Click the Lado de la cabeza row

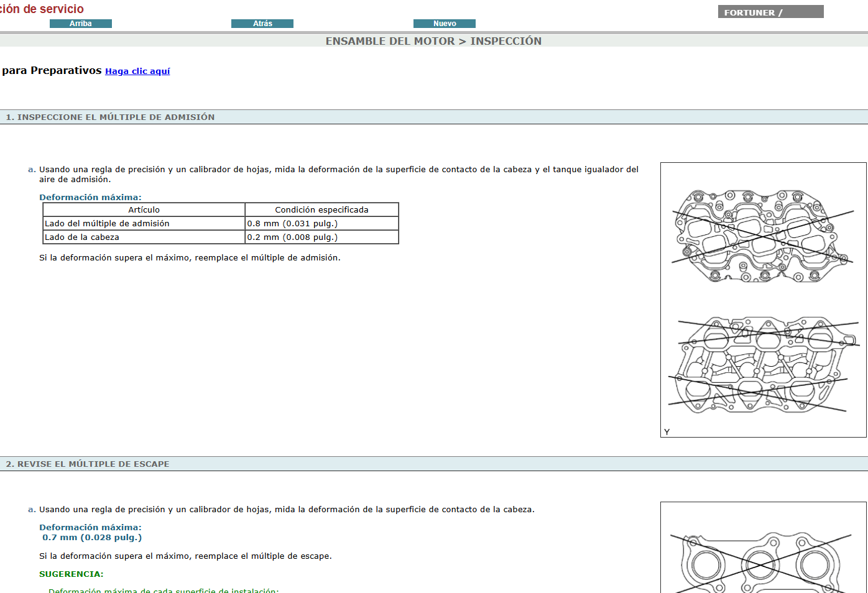tap(81, 237)
